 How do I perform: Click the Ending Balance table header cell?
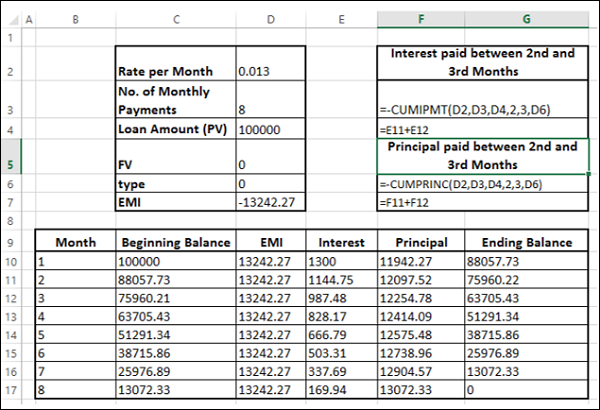pyautogui.click(x=525, y=242)
